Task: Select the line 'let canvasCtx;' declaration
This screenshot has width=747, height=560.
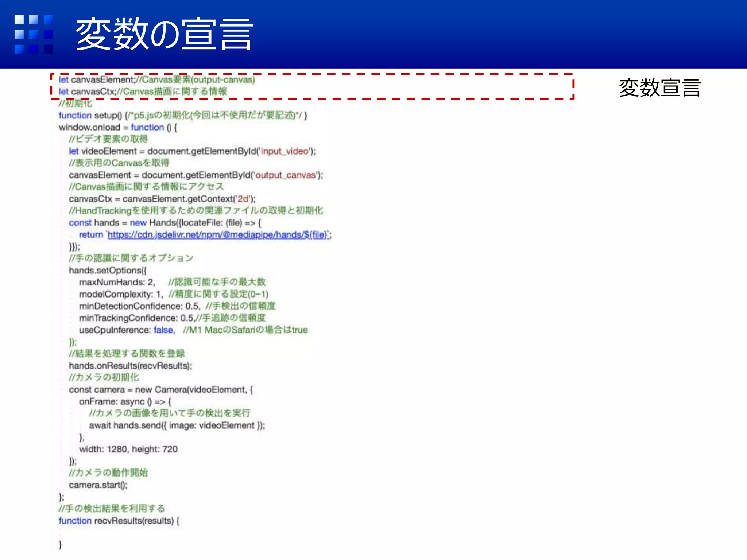Action: [143, 92]
